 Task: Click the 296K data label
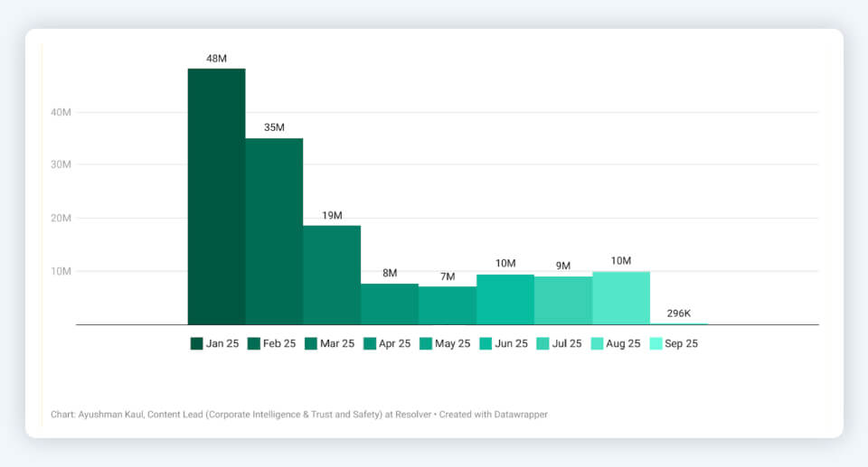678,313
